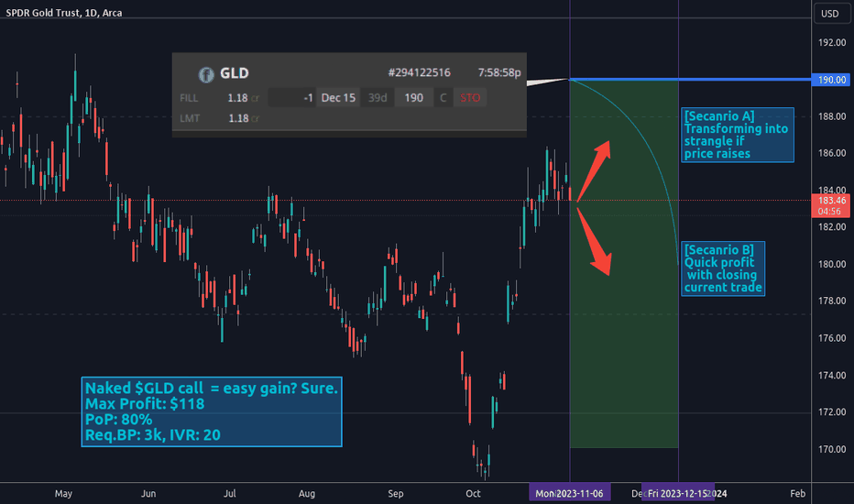The height and width of the screenshot is (504, 854).
Task: Click the Jun label on time axis
Action: (x=148, y=493)
